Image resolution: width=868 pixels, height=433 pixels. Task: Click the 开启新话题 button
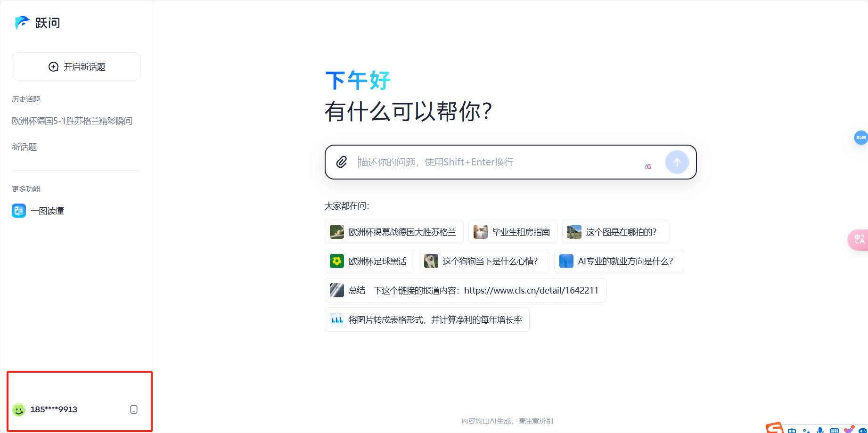pos(76,66)
